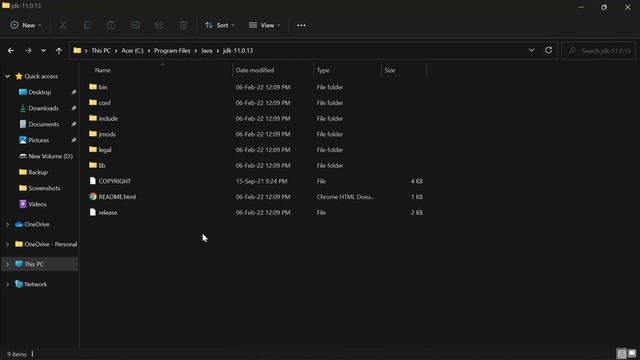640x360 pixels.
Task: Click the Search jdk-11.0.13 box
Action: [599, 51]
